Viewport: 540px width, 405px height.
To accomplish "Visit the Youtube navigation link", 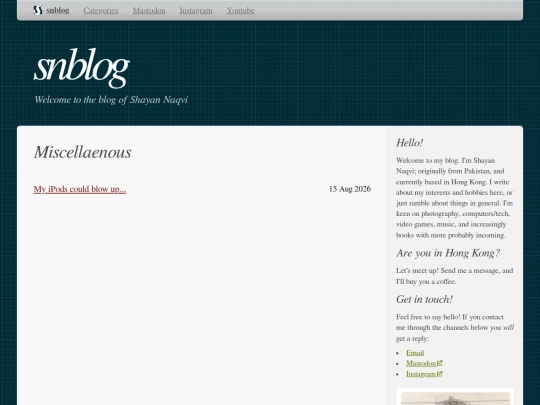I will pyautogui.click(x=240, y=10).
